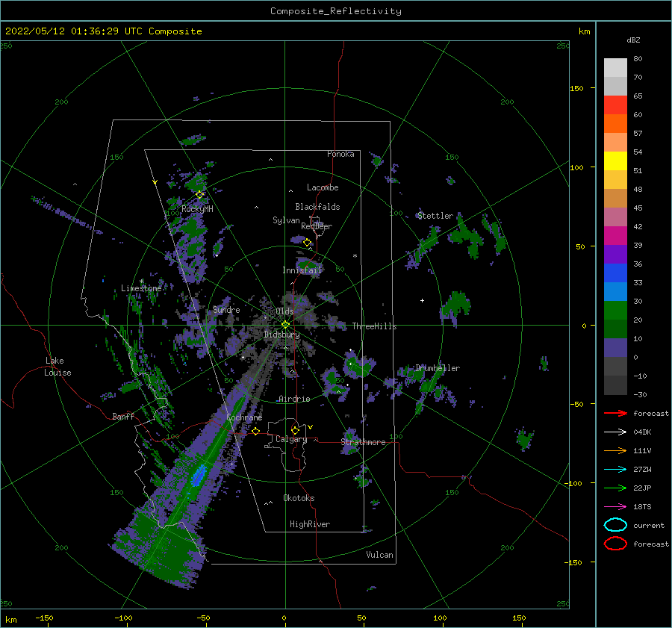
Task: Click the yellow diamond radar site at Olds
Action: [x=285, y=325]
